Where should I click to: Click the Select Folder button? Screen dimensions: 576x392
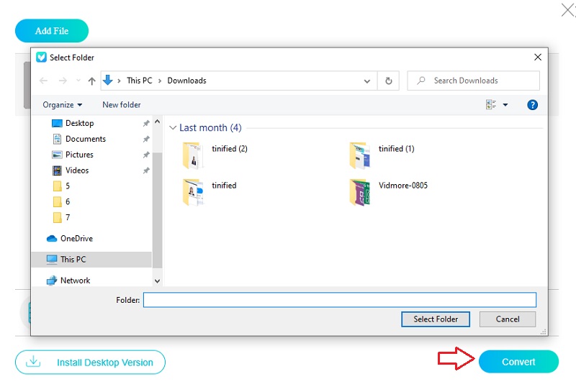[x=436, y=319]
